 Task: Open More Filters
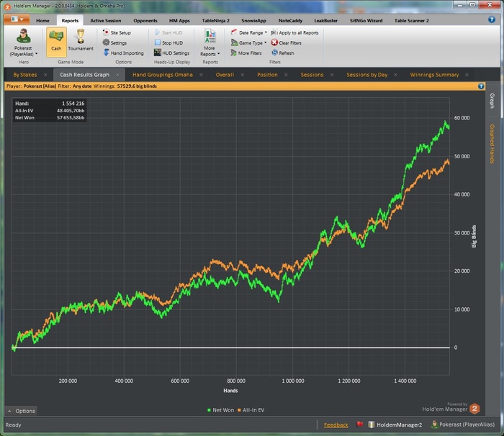pos(246,53)
